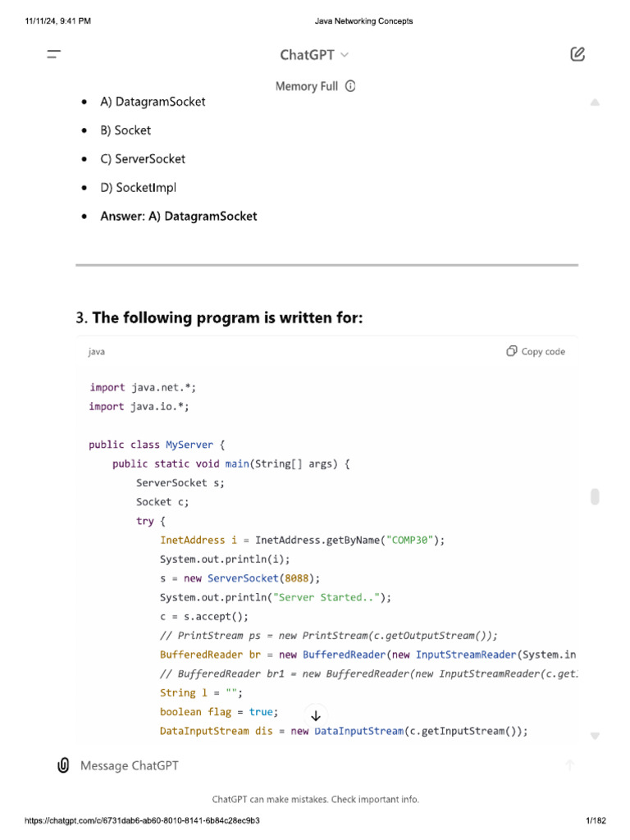Click the scrollbar up arrow

point(595,103)
